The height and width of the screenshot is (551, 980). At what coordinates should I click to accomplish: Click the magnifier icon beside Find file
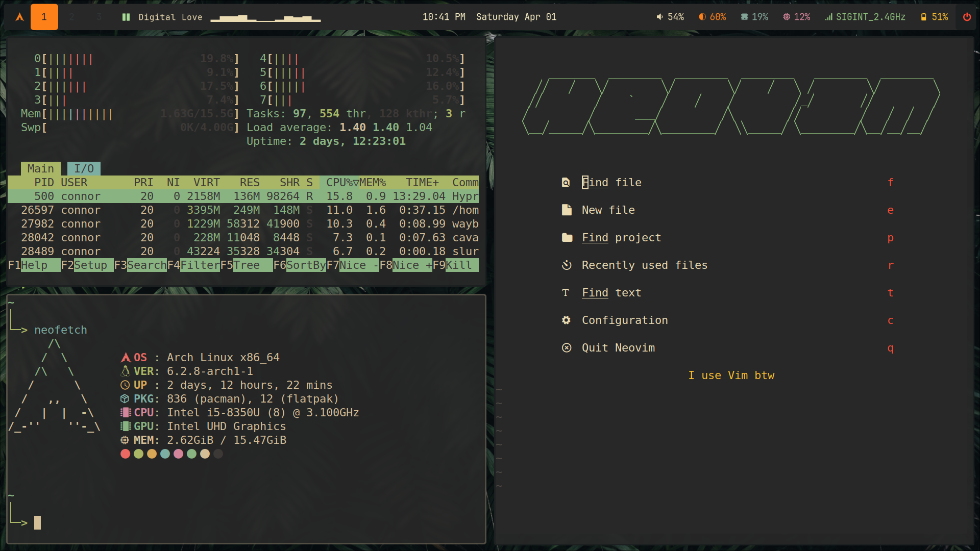[x=567, y=182]
